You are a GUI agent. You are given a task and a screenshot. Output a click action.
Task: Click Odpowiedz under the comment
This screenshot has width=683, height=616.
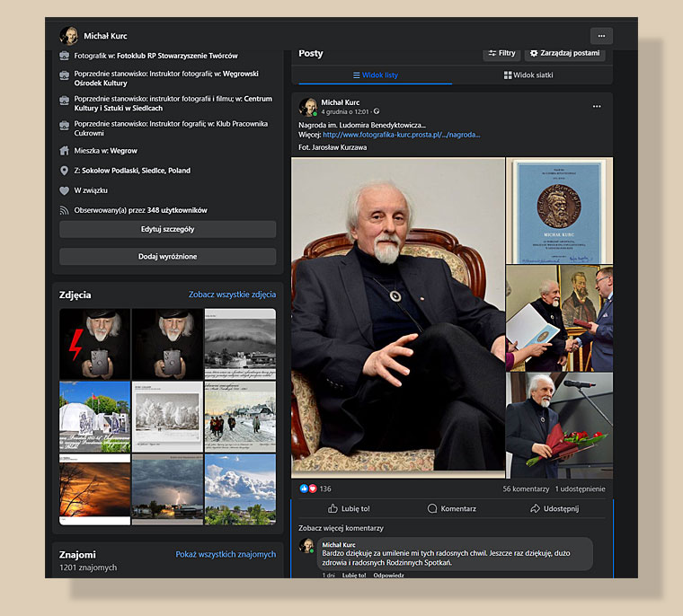click(388, 575)
